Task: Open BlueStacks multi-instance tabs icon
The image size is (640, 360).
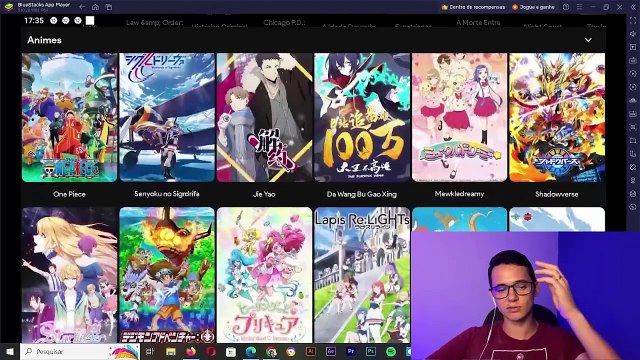Action: (109, 7)
